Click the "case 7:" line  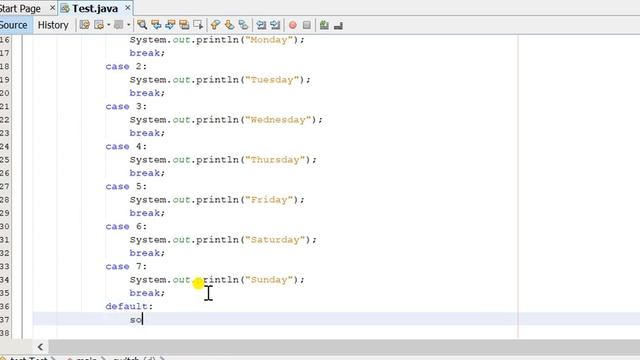pyautogui.click(x=126, y=266)
